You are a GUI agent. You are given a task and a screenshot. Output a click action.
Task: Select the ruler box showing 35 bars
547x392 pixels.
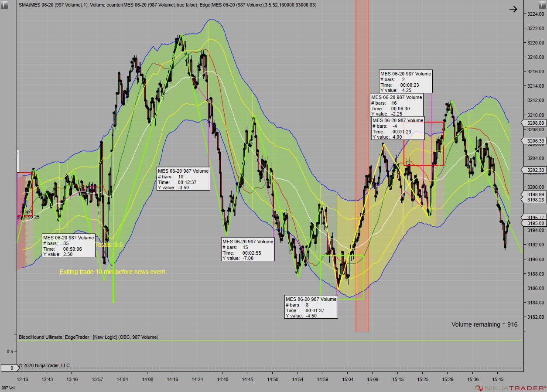coord(68,246)
